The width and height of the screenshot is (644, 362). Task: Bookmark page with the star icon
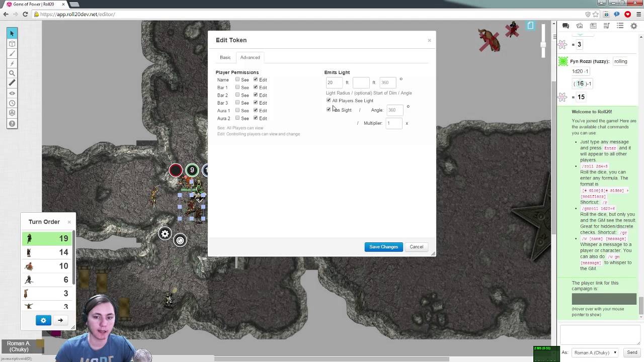point(596,14)
